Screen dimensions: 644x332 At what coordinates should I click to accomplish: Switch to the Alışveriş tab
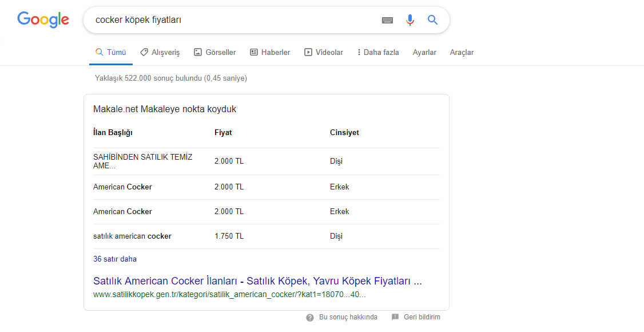coord(160,52)
